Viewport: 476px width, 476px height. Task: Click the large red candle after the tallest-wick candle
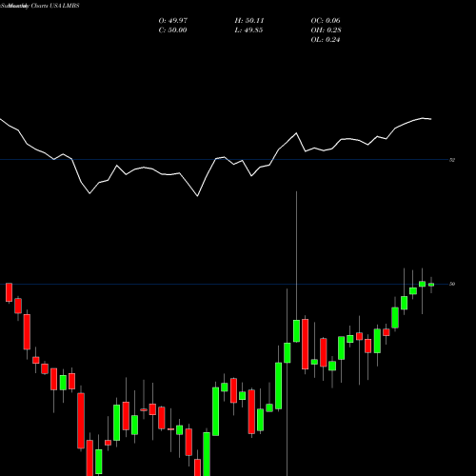(x=305, y=344)
